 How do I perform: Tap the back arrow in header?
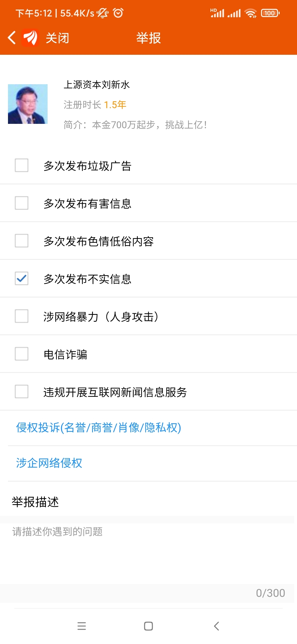click(12, 38)
